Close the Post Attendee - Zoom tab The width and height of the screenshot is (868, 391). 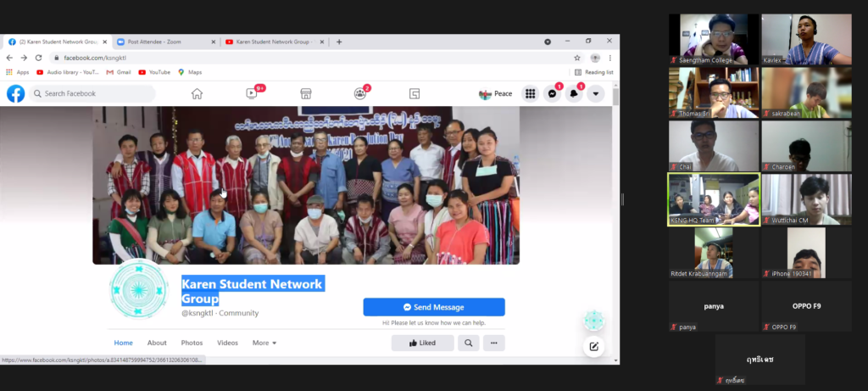[x=213, y=42]
